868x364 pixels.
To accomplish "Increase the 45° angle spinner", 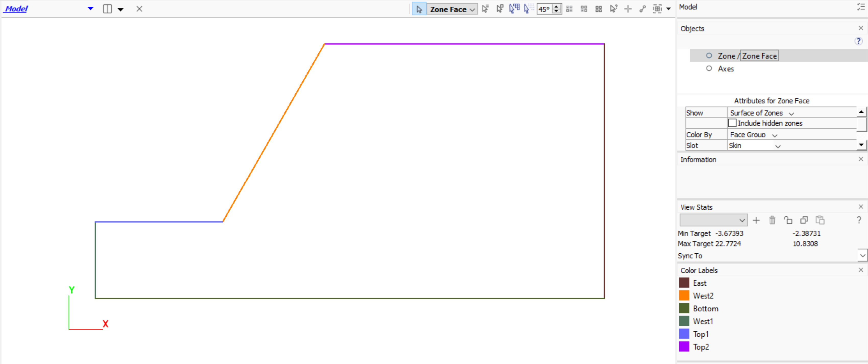I will [x=557, y=6].
